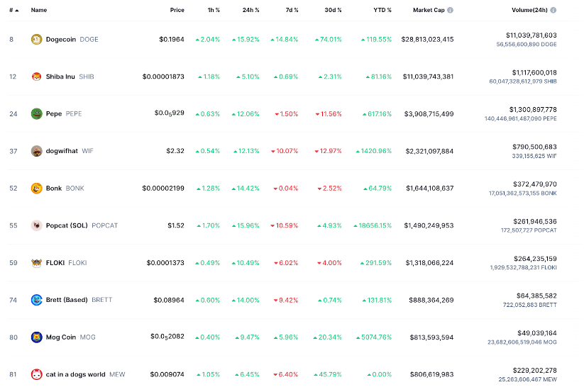Sort table by rank number column
The width and height of the screenshot is (584, 392).
coord(13,11)
